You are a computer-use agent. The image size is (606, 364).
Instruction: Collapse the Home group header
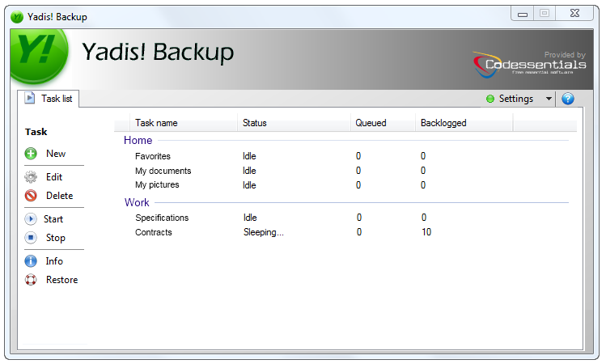coord(138,140)
